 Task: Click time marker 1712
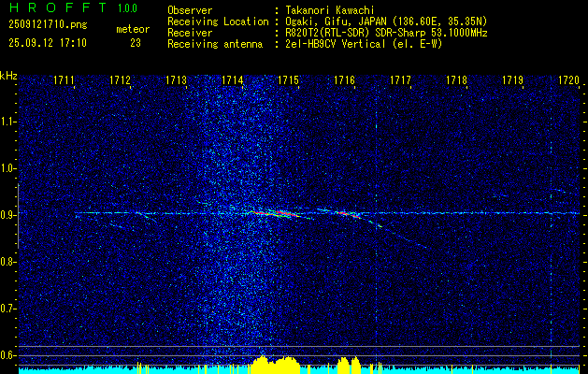pos(120,80)
